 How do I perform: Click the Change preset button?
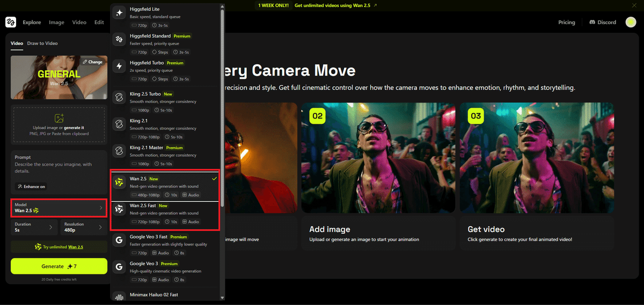click(93, 62)
